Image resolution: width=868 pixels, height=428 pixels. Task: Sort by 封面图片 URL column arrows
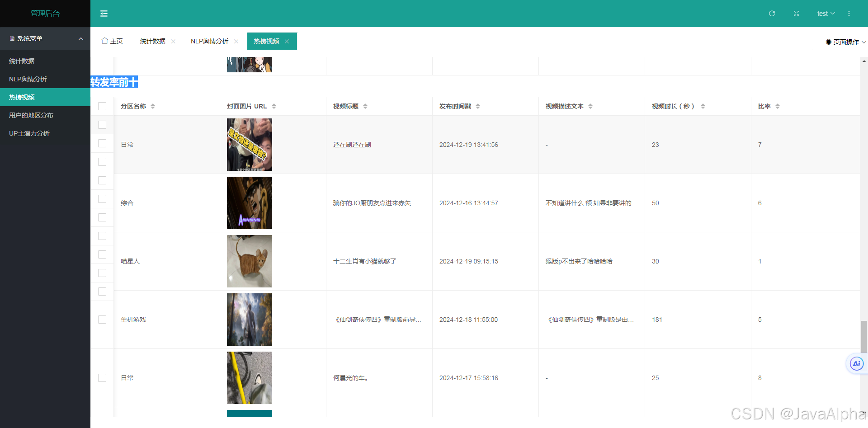(274, 106)
